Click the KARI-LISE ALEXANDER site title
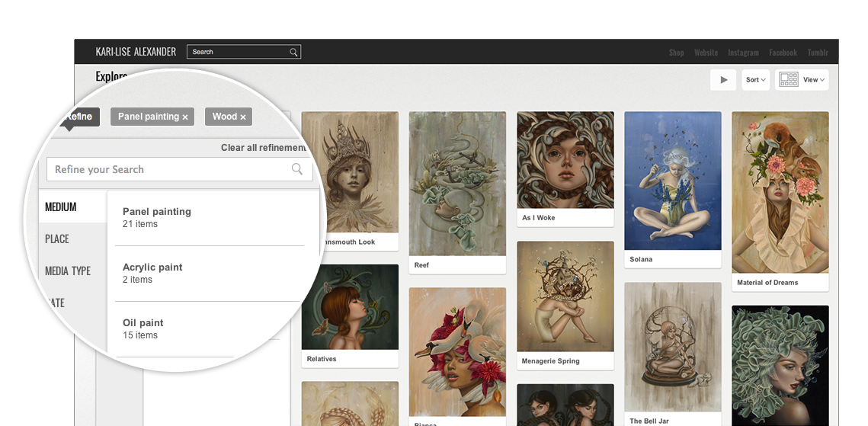The width and height of the screenshot is (868, 426). point(136,52)
